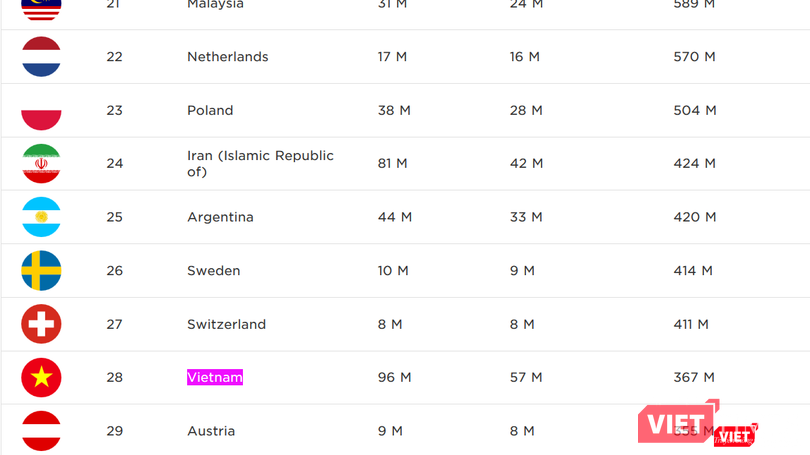Click the Switzerland flag icon
The width and height of the screenshot is (810, 455).
tap(42, 324)
